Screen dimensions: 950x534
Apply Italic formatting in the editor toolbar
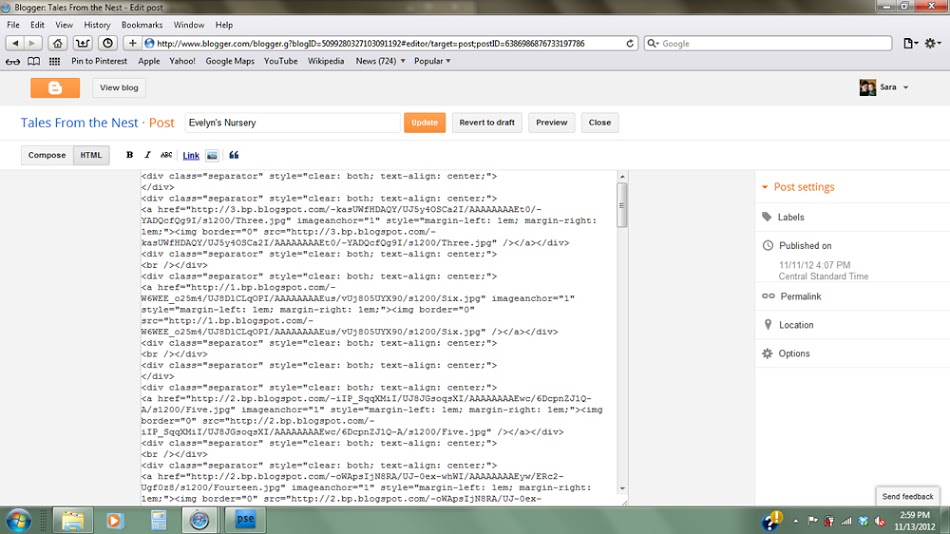click(x=147, y=155)
